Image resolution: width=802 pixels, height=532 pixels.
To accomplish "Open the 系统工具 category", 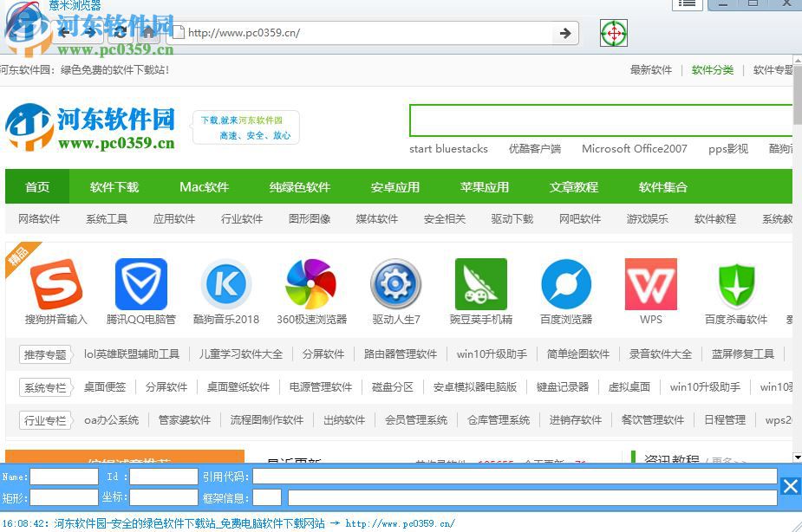I will coord(107,218).
